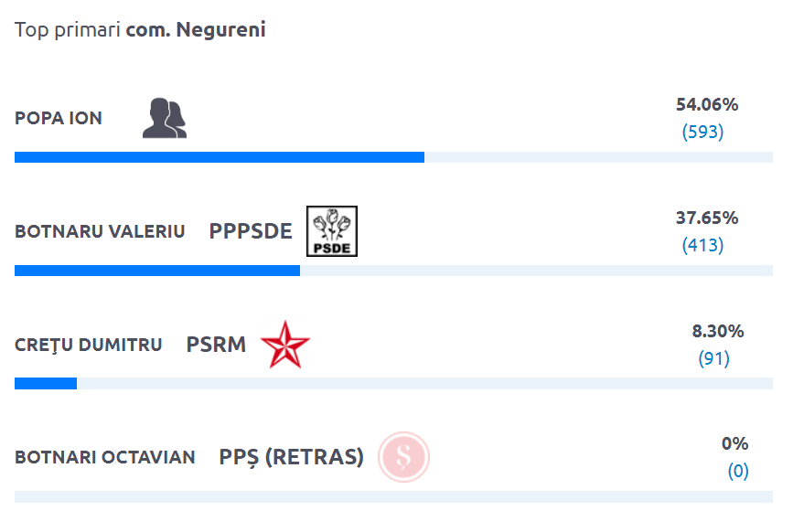Click the PSRM red star logo

pos(285,345)
